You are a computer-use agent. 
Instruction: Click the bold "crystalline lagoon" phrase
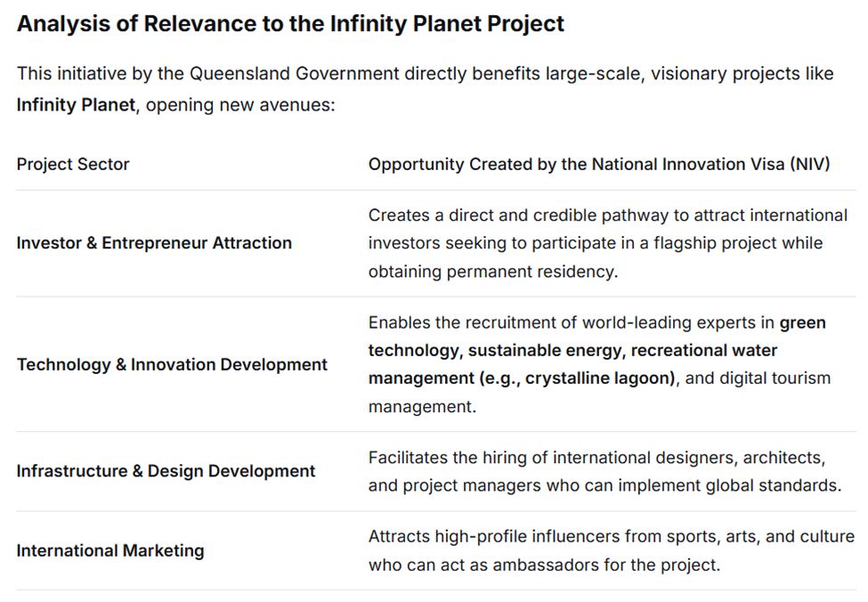coord(599,378)
